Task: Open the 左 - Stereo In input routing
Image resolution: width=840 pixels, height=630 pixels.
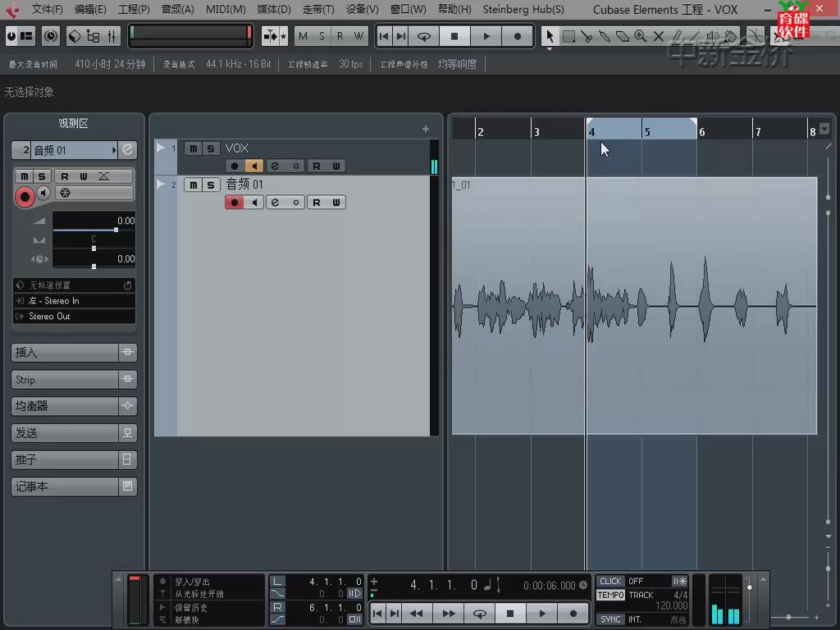Action: click(74, 300)
